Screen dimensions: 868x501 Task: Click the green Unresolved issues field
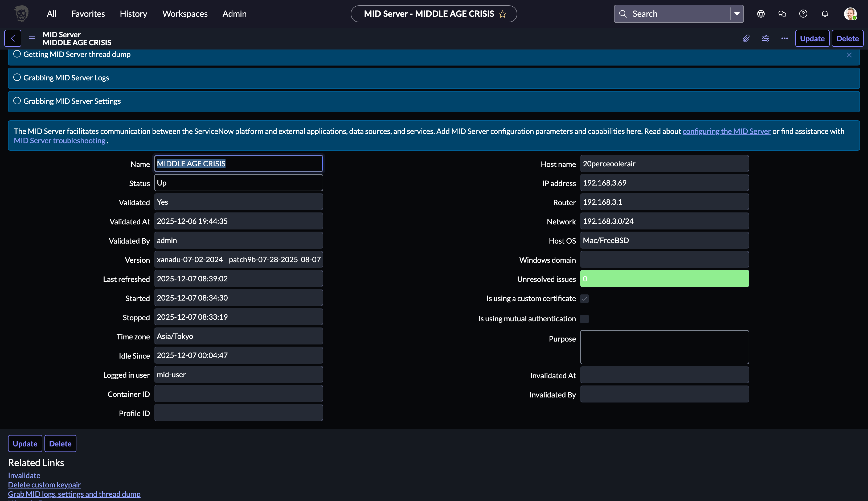point(664,278)
